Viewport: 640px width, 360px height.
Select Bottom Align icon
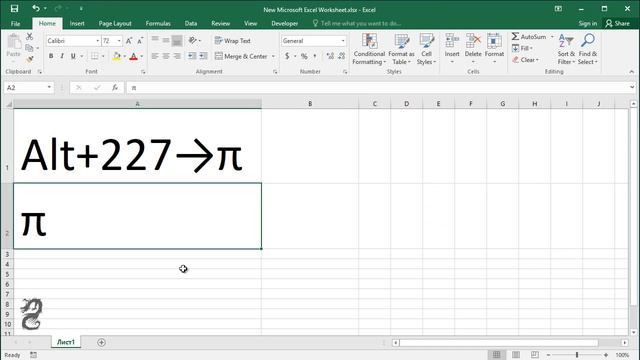click(x=177, y=40)
